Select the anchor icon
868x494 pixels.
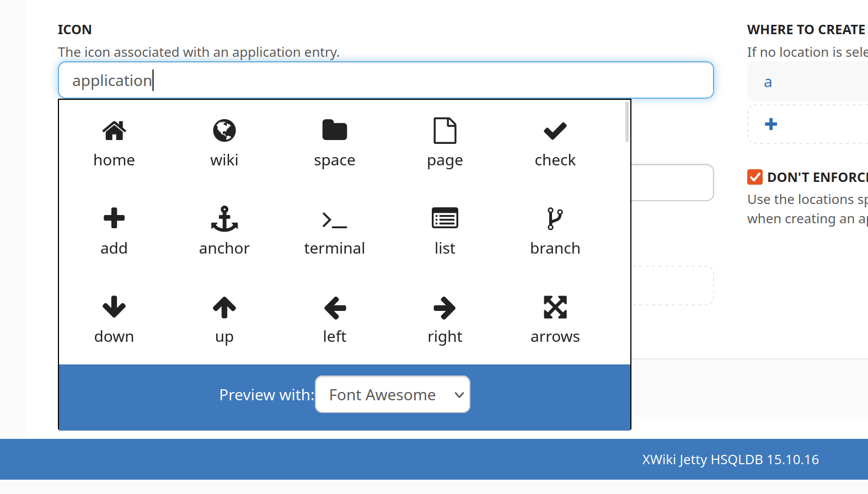[224, 219]
